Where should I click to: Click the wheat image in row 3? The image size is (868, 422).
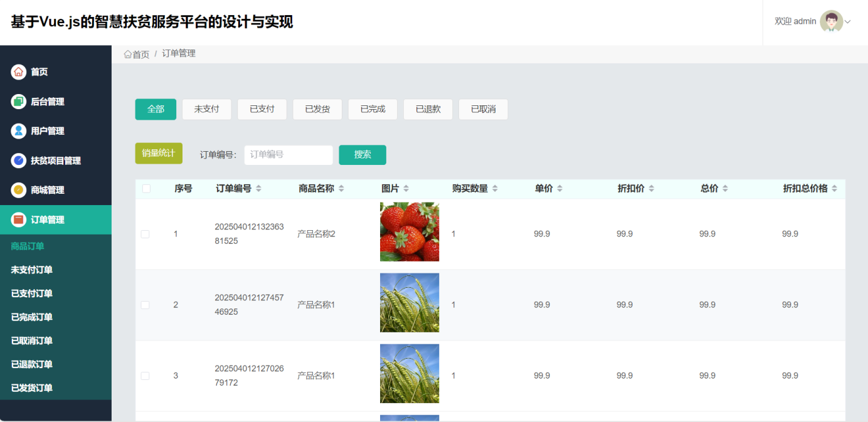click(x=410, y=374)
